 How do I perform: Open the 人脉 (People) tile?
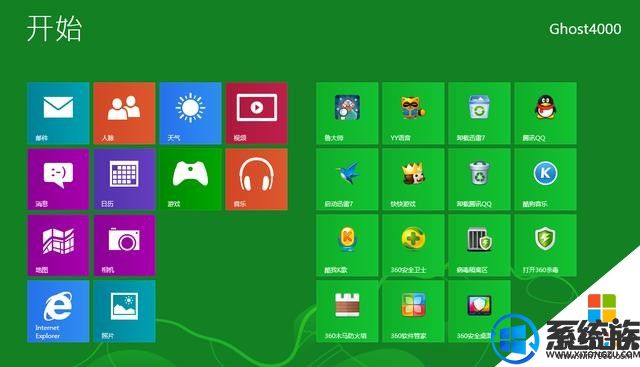[x=124, y=113]
